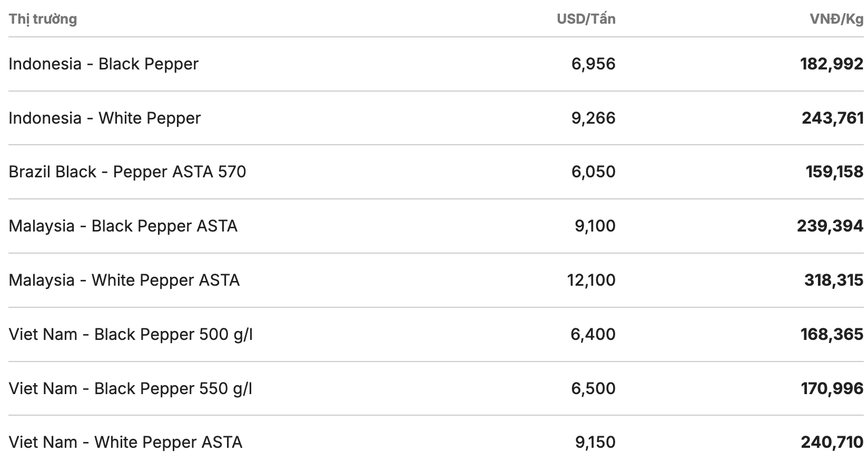Screen dimensions: 868x462
Task: Click the 182,992 VNĐ price value
Action: coord(831,64)
